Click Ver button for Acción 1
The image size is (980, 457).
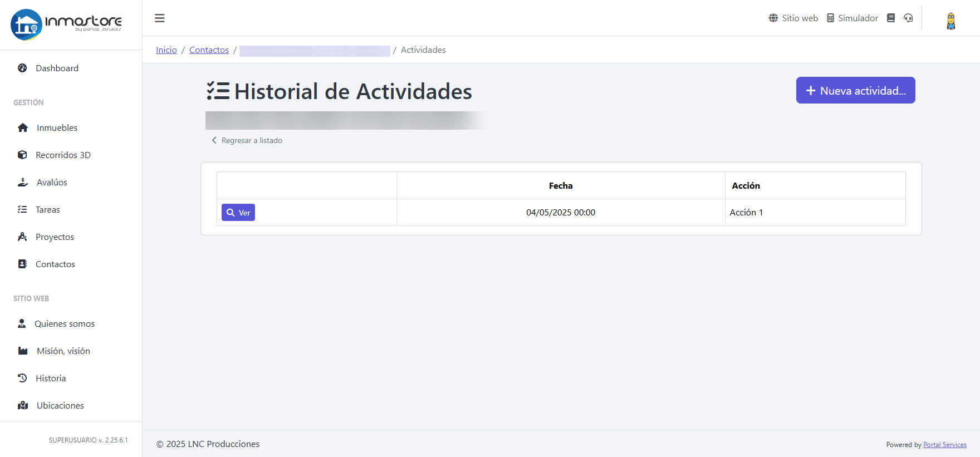coord(238,213)
